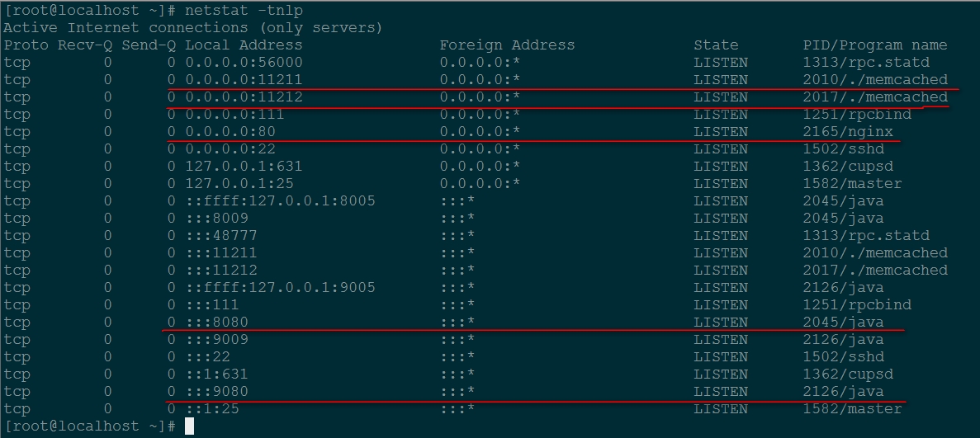Viewport: 980px width, 438px height.
Task: Select IPv6 local address :::11211
Action: (221, 253)
